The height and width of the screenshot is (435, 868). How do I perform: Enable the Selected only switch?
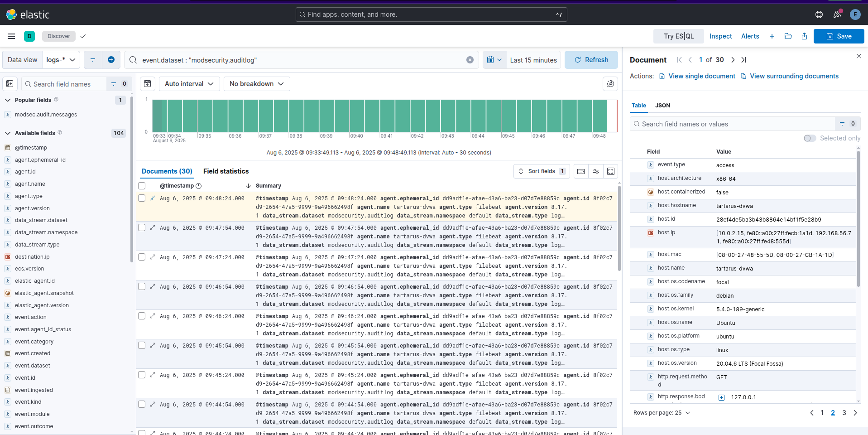click(x=810, y=138)
